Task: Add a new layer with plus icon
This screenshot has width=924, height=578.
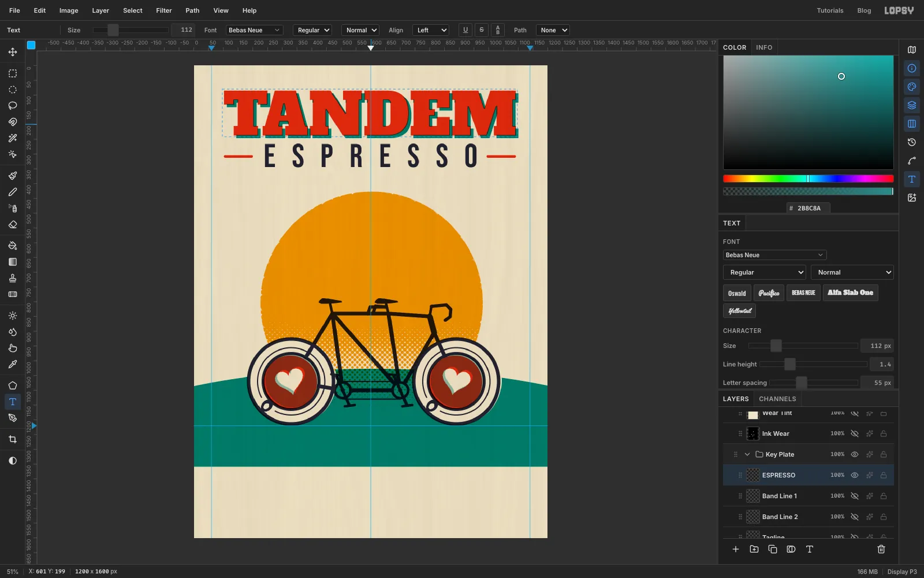Action: [x=736, y=549]
